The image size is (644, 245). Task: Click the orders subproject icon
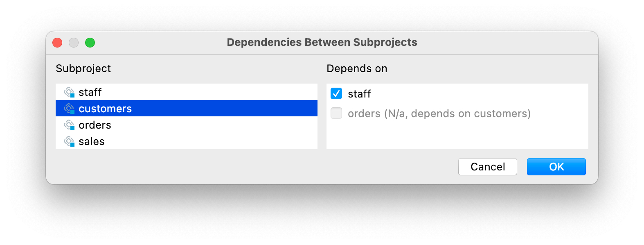(x=69, y=125)
